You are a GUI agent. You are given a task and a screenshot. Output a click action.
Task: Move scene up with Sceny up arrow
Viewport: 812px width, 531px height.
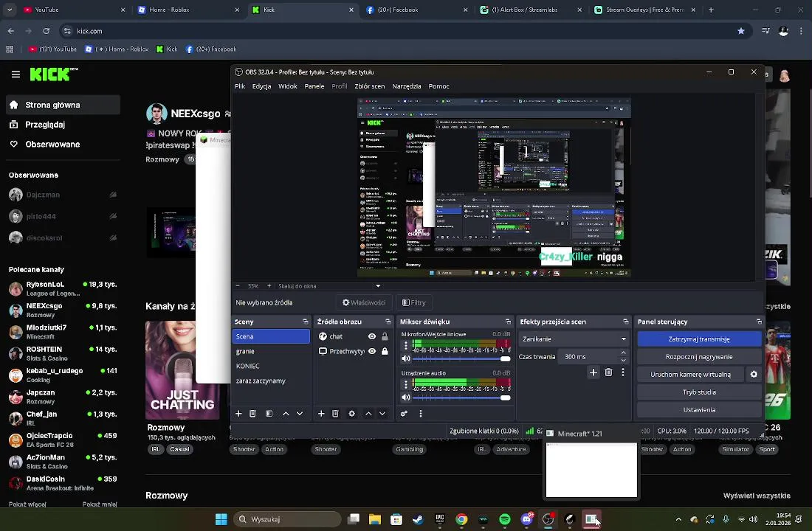click(x=286, y=414)
